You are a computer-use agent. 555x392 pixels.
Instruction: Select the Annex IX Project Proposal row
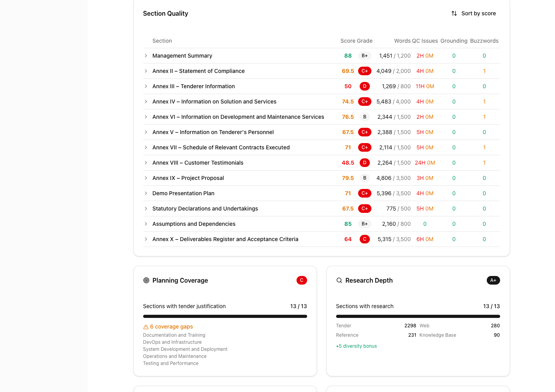pyautogui.click(x=322, y=178)
